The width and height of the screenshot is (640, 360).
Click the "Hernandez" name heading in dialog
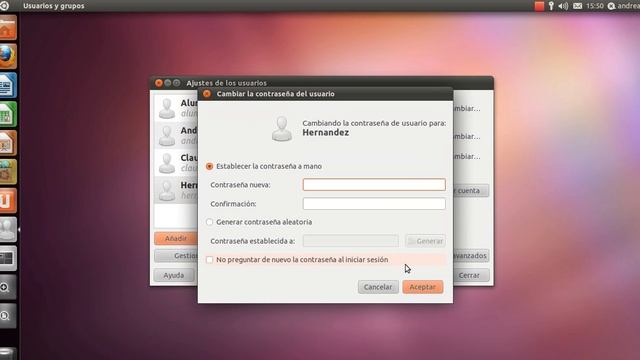(x=326, y=133)
